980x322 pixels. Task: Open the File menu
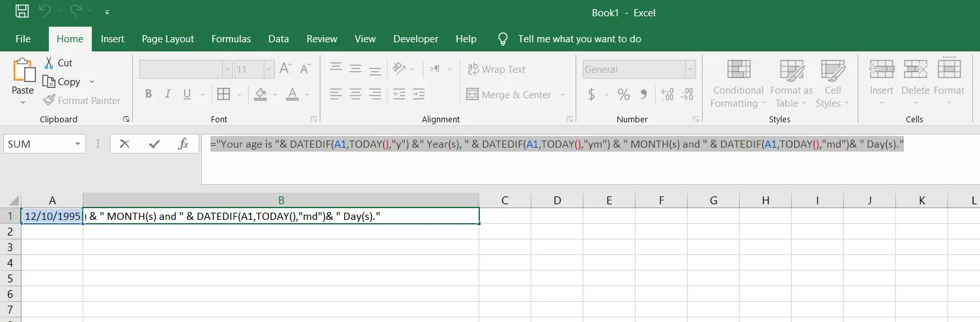point(23,39)
